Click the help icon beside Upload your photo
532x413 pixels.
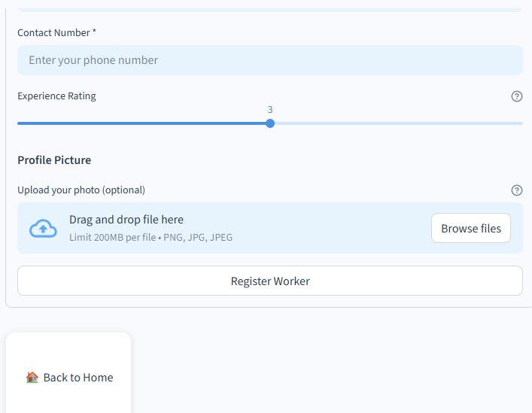pos(516,190)
